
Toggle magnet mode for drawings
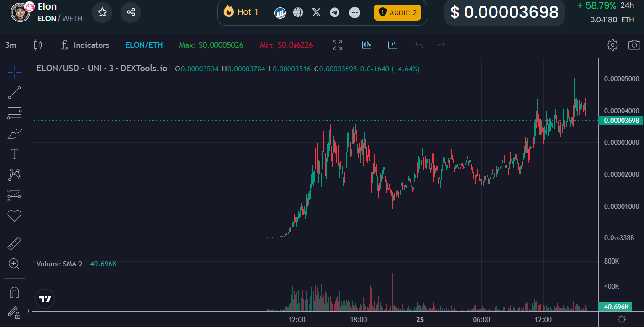pyautogui.click(x=15, y=292)
